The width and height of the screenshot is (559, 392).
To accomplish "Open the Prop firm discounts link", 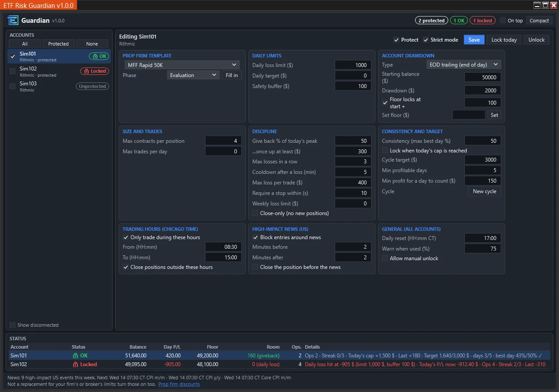I will pos(179,384).
